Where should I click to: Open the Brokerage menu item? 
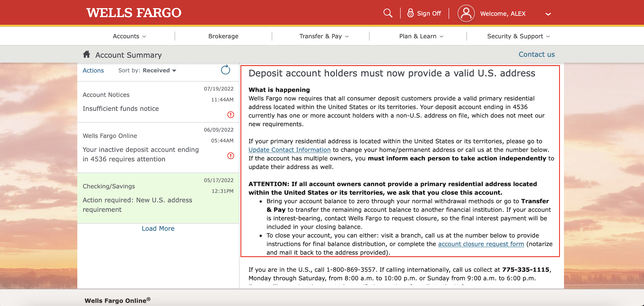223,36
